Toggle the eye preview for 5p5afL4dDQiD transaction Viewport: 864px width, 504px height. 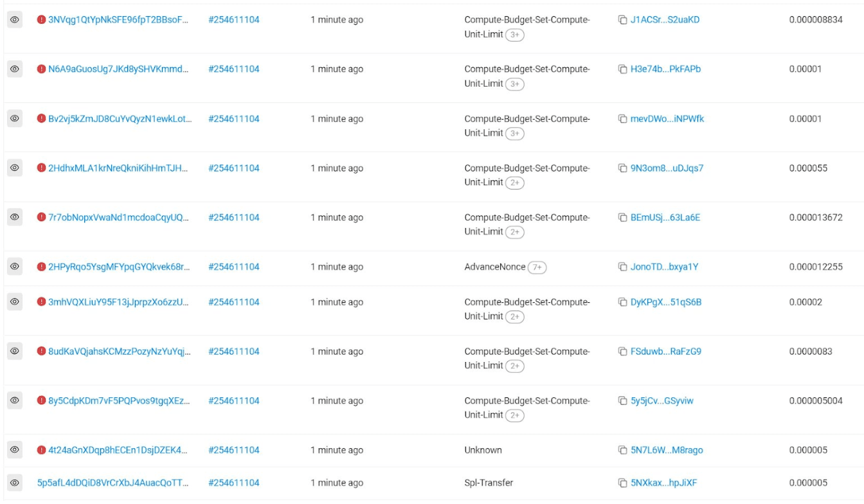click(15, 483)
